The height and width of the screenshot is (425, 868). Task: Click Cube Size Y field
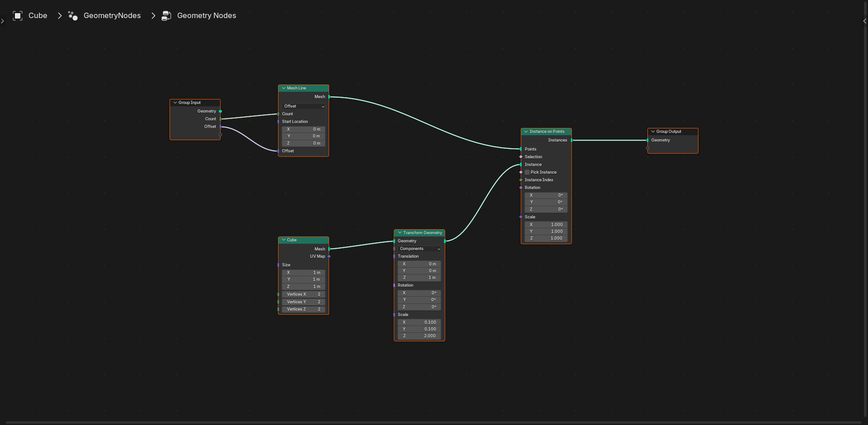(x=303, y=279)
